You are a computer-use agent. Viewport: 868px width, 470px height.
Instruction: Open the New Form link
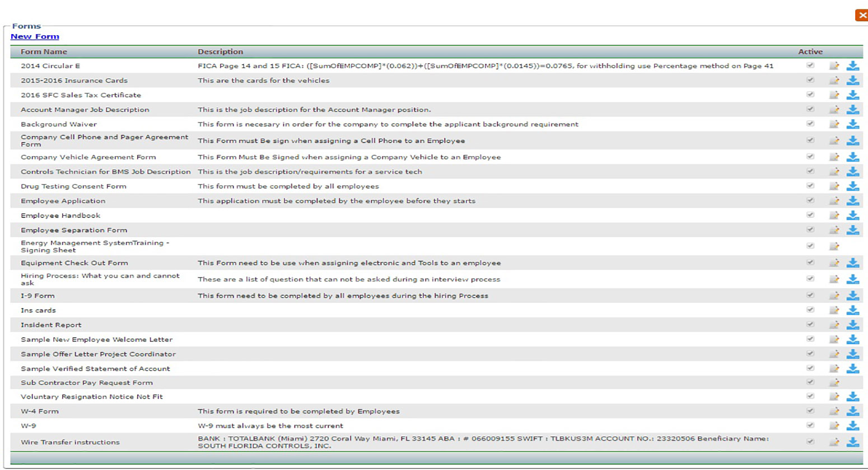(35, 36)
